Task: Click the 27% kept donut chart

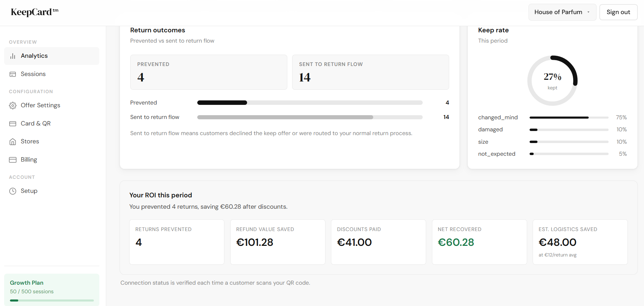Action: coord(552,81)
